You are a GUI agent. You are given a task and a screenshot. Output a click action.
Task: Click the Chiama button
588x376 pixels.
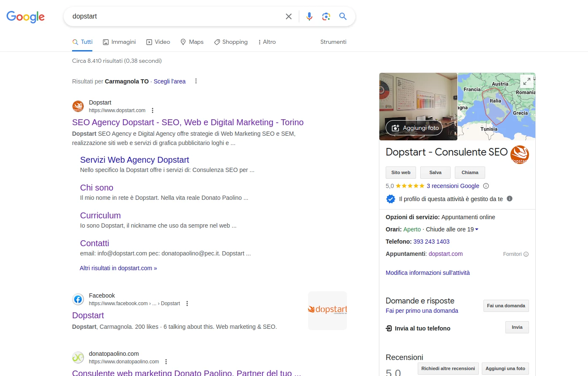(x=470, y=172)
